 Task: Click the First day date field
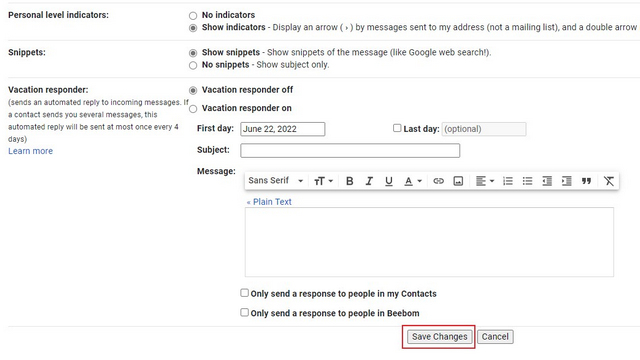click(x=282, y=129)
